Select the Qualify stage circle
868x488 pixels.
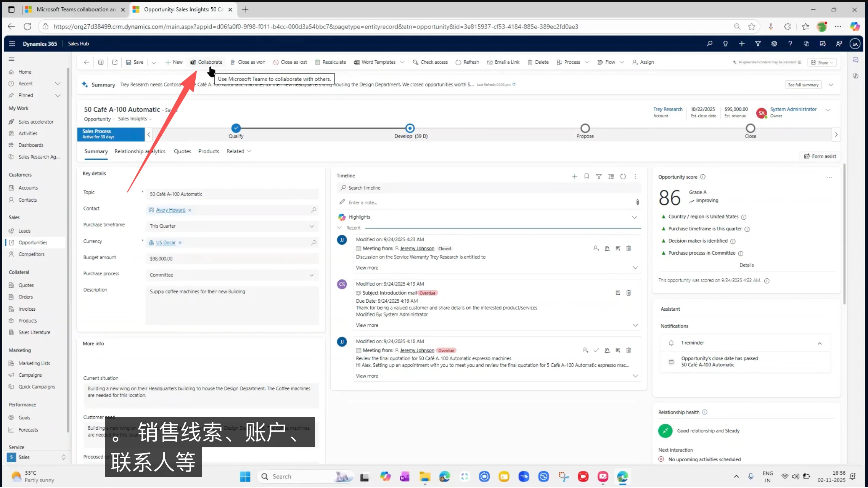click(x=236, y=128)
